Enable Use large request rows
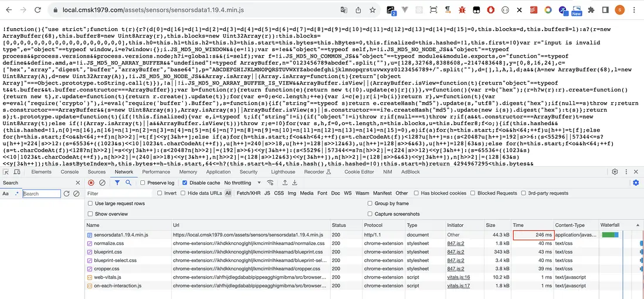This screenshot has width=644, height=299. coord(90,204)
